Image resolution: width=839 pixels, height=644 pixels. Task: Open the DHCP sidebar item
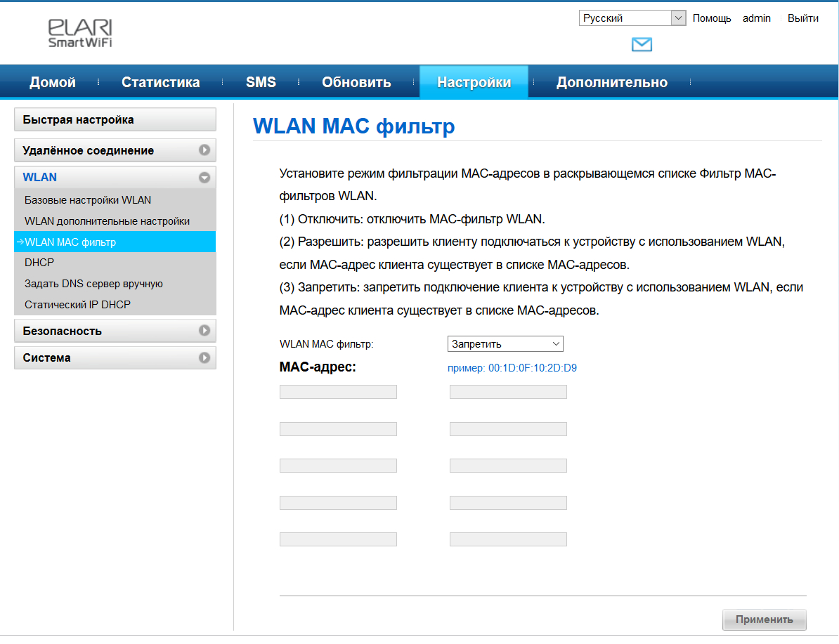pos(39,263)
